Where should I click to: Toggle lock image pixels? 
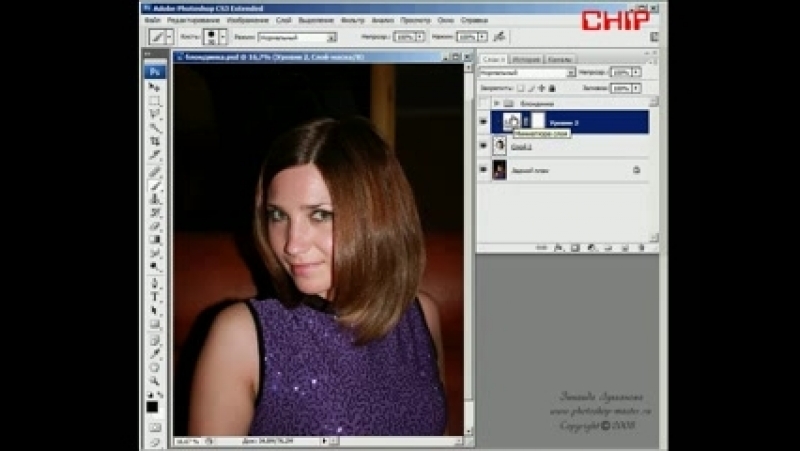531,88
